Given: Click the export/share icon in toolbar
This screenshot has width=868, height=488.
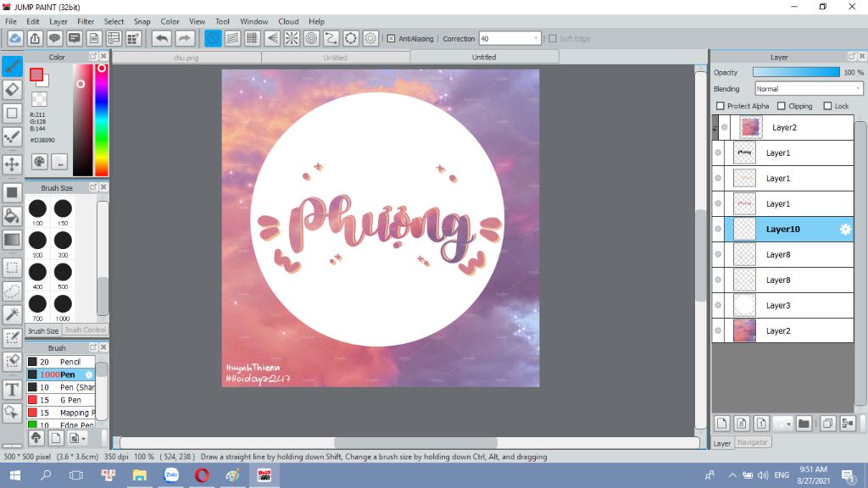Looking at the screenshot, I should coord(35,39).
